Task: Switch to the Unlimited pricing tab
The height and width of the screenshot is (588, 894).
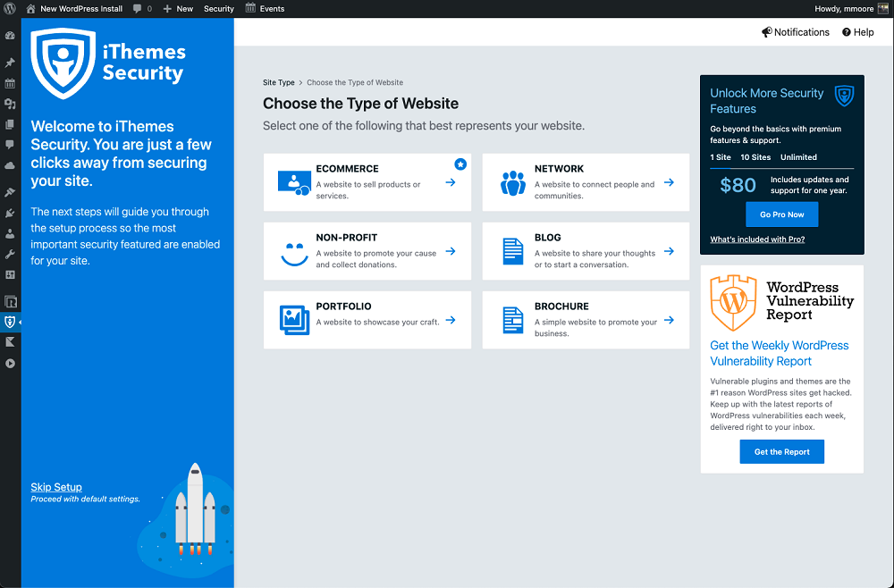Action: point(798,157)
